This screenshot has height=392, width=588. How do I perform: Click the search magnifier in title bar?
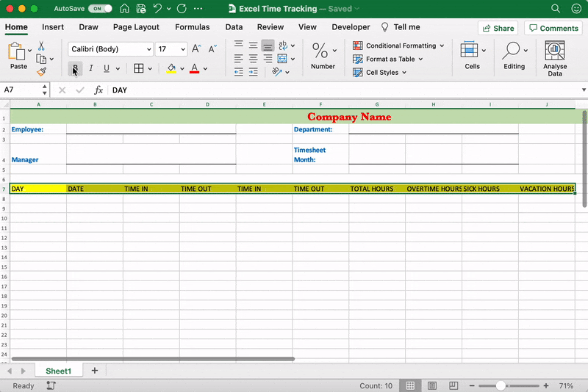point(556,9)
